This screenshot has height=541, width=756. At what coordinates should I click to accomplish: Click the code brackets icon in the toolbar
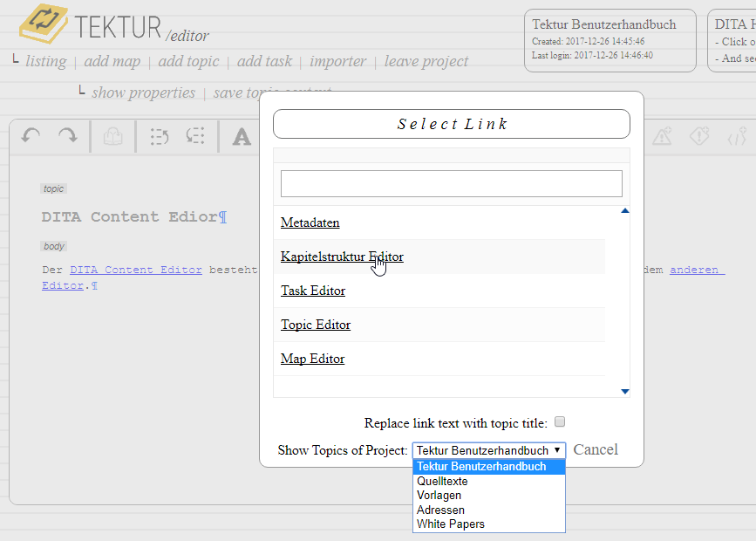737,136
